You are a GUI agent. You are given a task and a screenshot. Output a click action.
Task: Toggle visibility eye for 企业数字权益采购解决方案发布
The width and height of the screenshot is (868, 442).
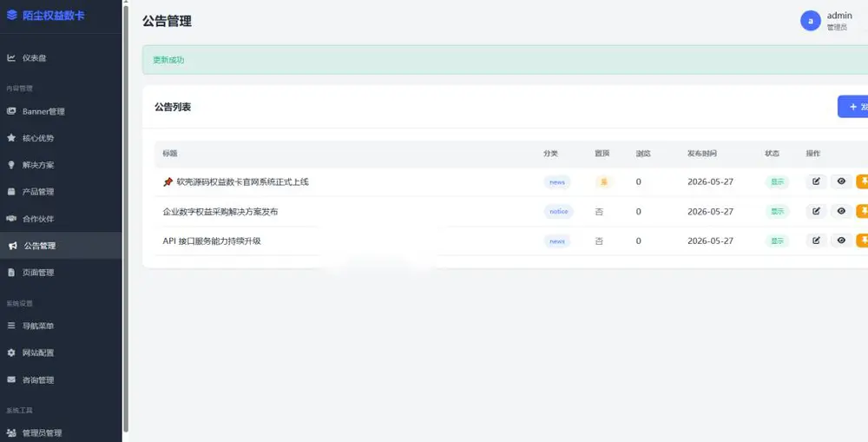[x=841, y=211]
